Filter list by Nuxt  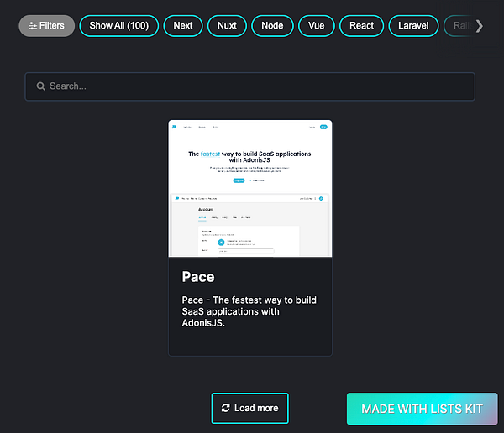pyautogui.click(x=227, y=26)
